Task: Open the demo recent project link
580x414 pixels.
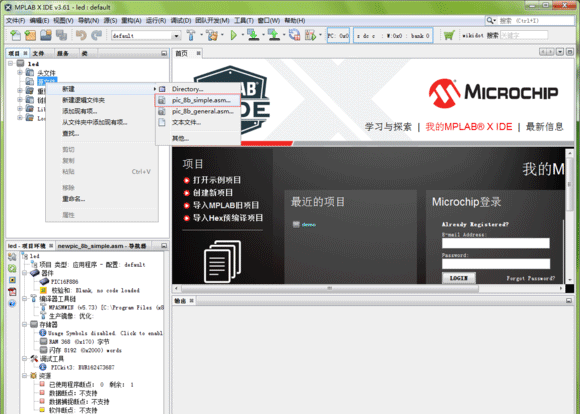Action: click(x=308, y=225)
